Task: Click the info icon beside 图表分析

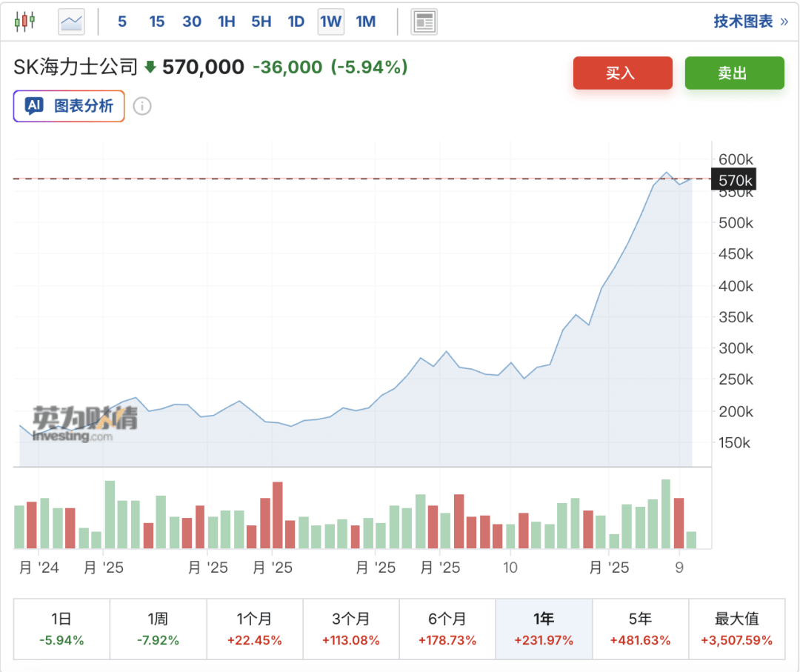Action: tap(141, 106)
